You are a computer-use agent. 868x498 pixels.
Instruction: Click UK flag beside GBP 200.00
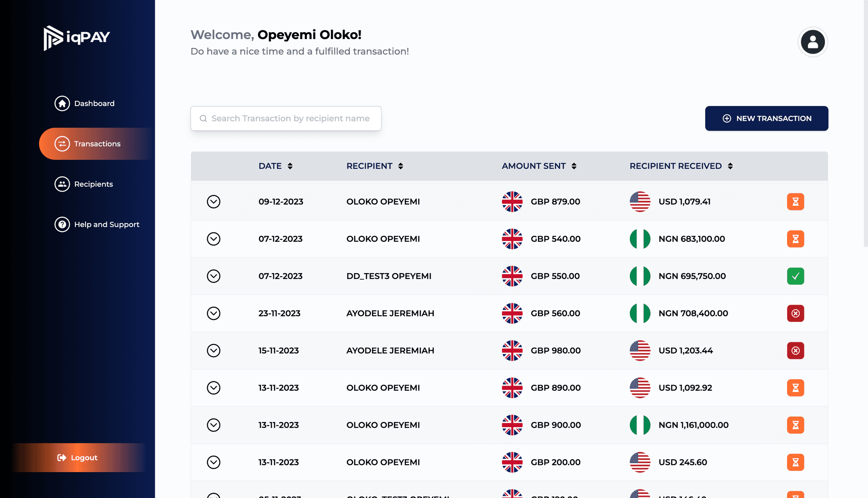pos(512,462)
